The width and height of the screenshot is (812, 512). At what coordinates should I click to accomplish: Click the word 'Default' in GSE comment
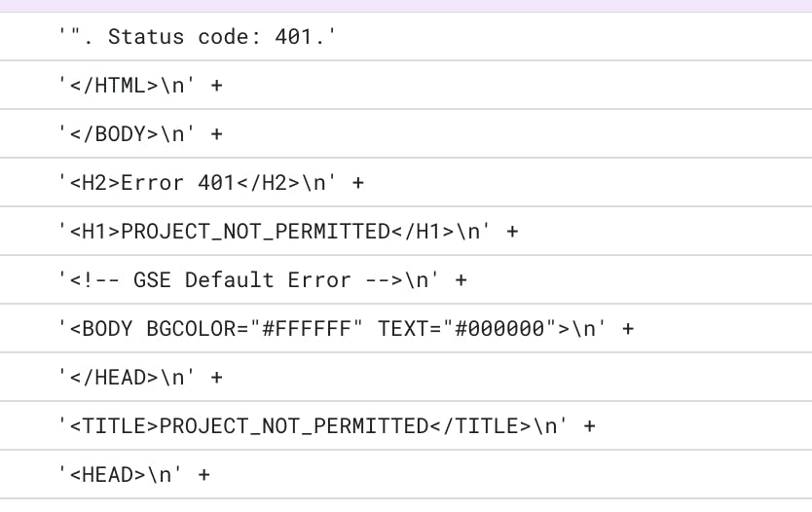pyautogui.click(x=230, y=280)
